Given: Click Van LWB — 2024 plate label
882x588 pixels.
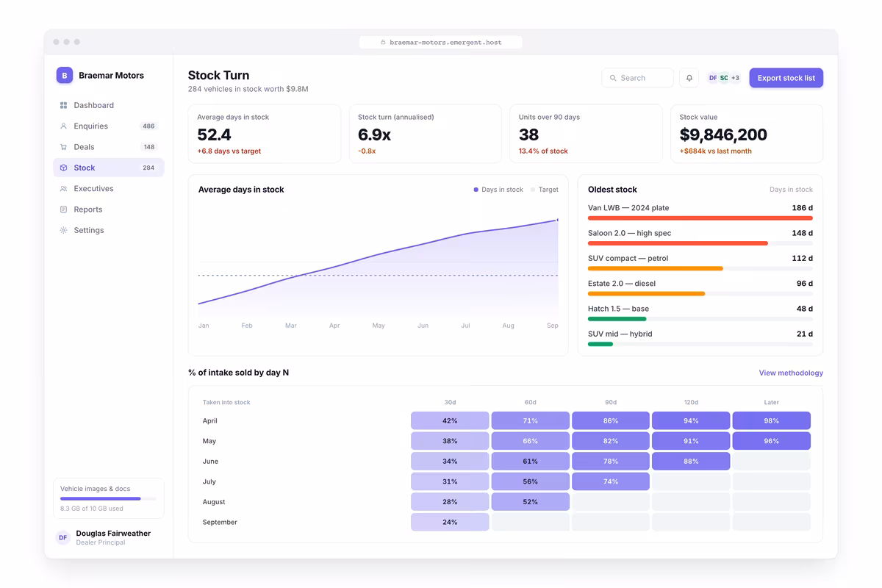Looking at the screenshot, I should pyautogui.click(x=628, y=208).
